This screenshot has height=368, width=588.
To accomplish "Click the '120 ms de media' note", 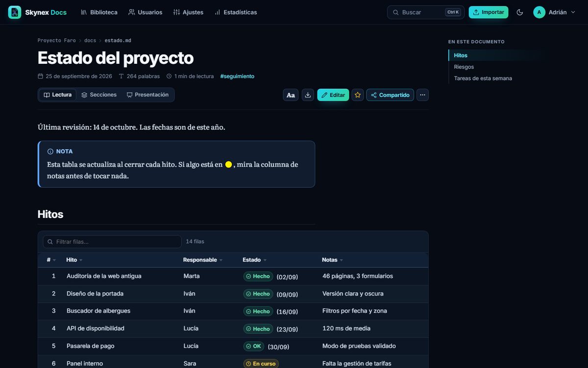I will pyautogui.click(x=346, y=329).
